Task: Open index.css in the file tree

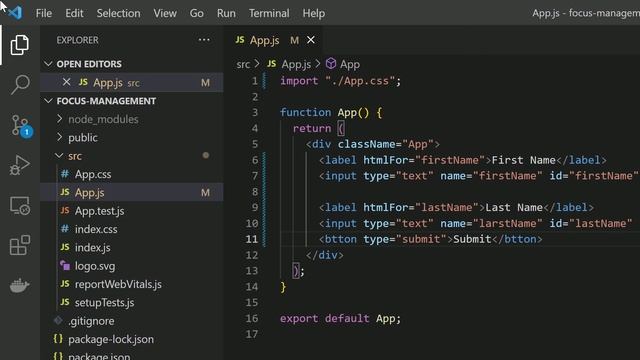Action: click(96, 229)
